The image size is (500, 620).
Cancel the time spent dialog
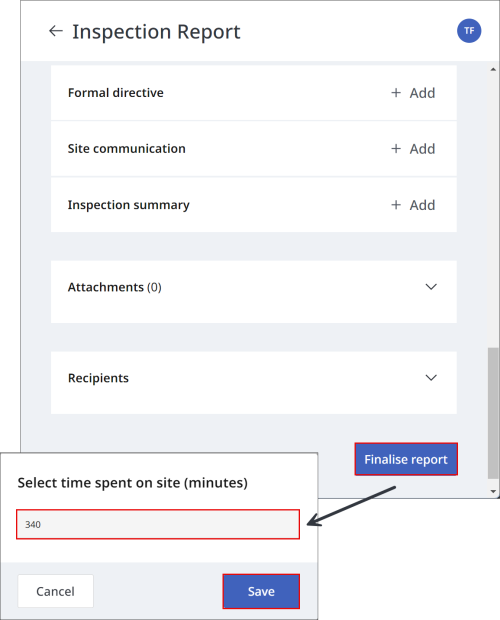[x=55, y=591]
